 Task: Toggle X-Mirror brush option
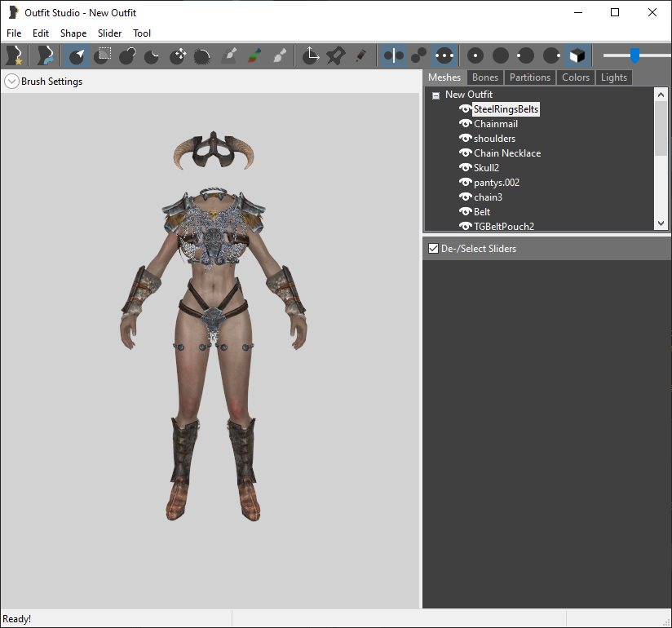[393, 55]
